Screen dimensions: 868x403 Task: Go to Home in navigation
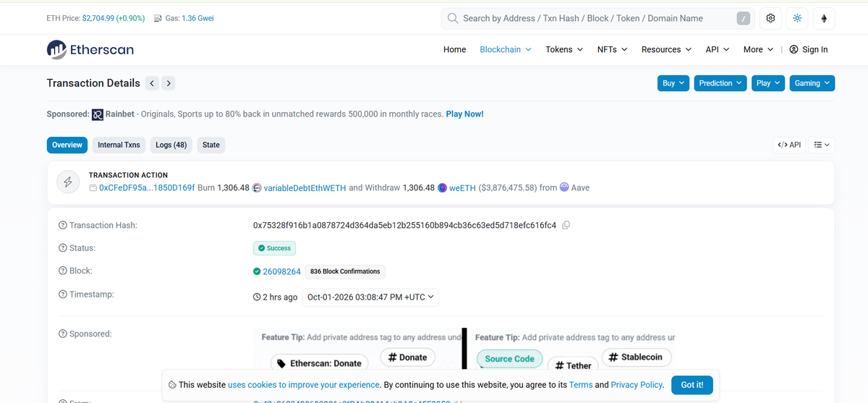(x=454, y=49)
